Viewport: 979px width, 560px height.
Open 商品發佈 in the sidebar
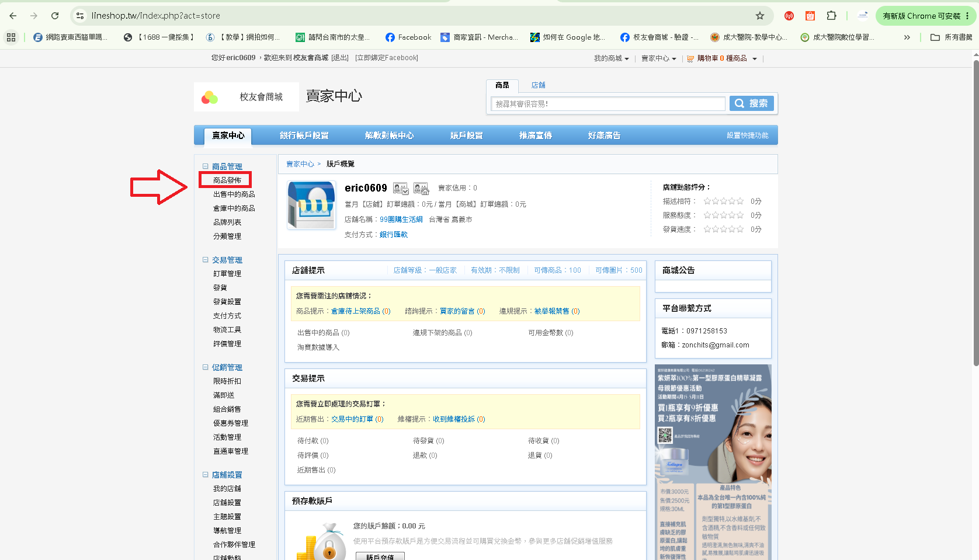(227, 180)
